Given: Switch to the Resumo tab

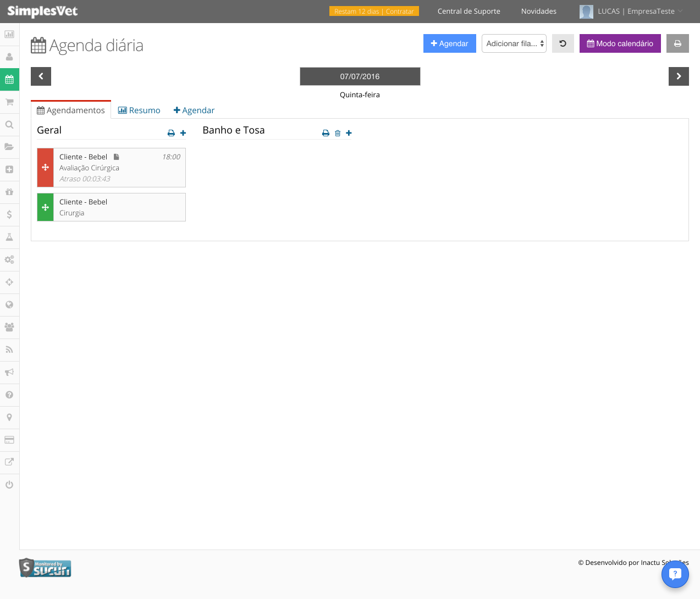Looking at the screenshot, I should (139, 110).
